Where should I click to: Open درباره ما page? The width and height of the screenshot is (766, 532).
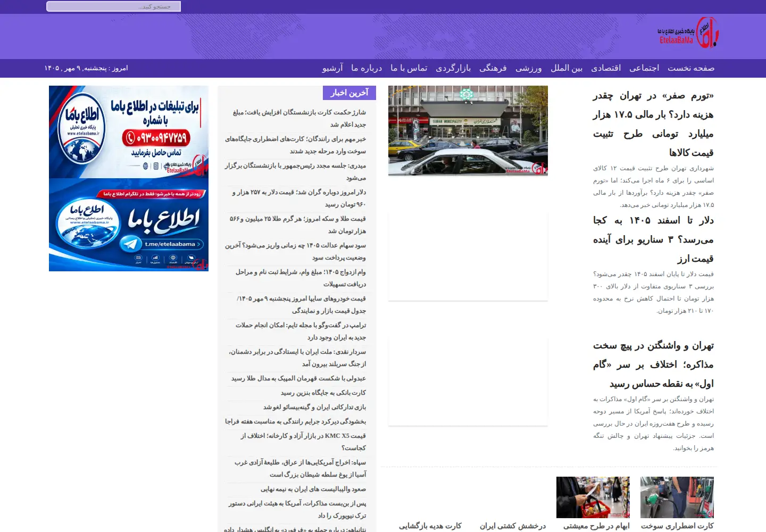(367, 68)
